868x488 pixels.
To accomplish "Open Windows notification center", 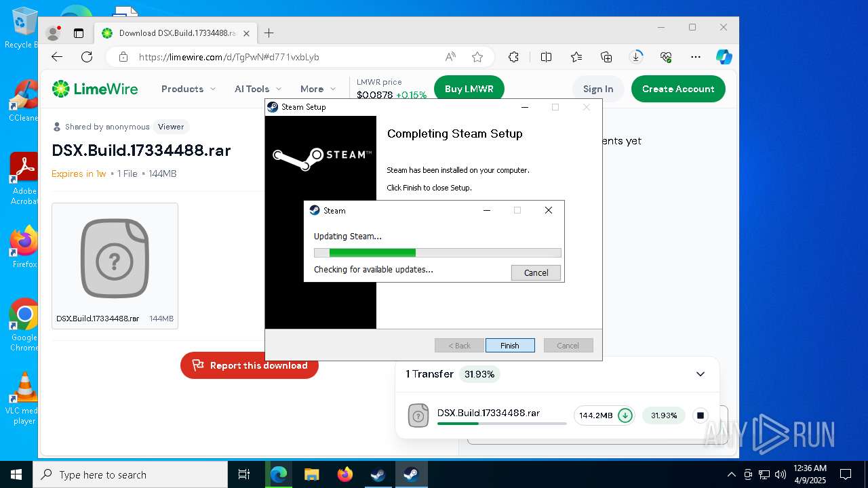I will (x=846, y=474).
